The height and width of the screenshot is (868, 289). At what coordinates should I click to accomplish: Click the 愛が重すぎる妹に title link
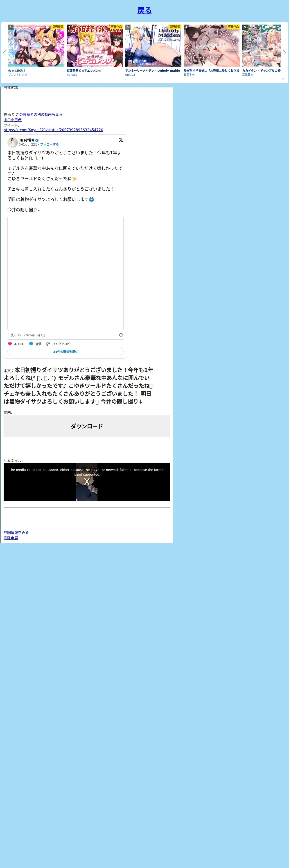coord(211,71)
